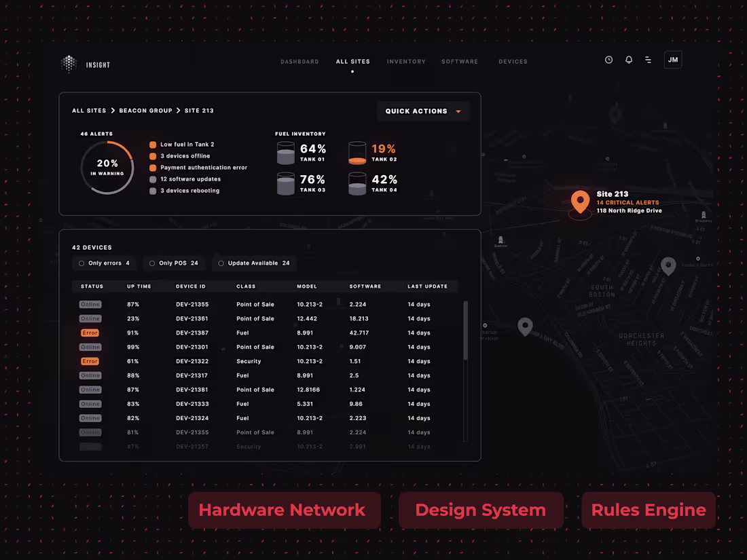This screenshot has width=747, height=560.
Task: Switch to the Inventory tab
Action: (x=406, y=61)
